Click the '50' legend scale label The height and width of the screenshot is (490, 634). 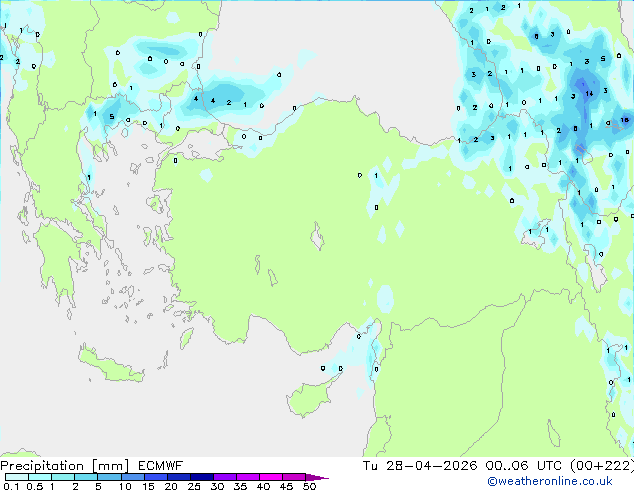click(309, 486)
